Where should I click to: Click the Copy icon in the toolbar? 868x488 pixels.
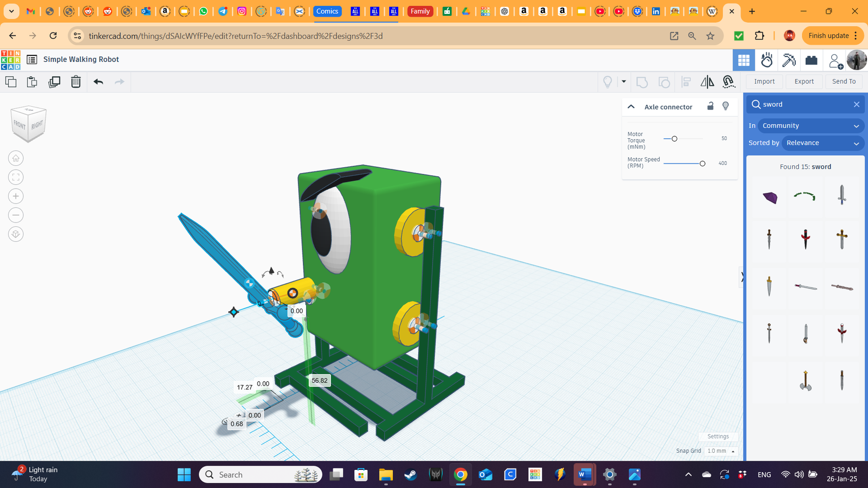tap(10, 82)
